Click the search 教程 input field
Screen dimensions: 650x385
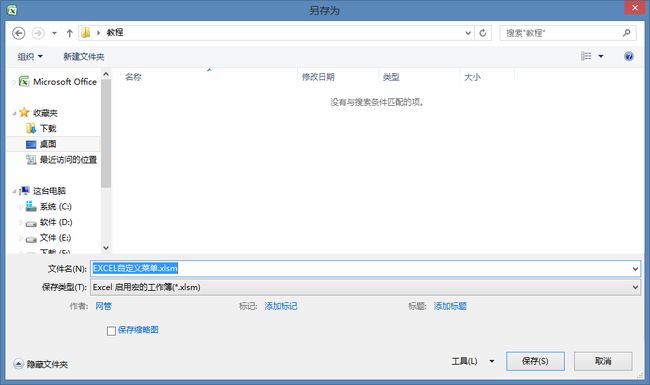click(562, 33)
